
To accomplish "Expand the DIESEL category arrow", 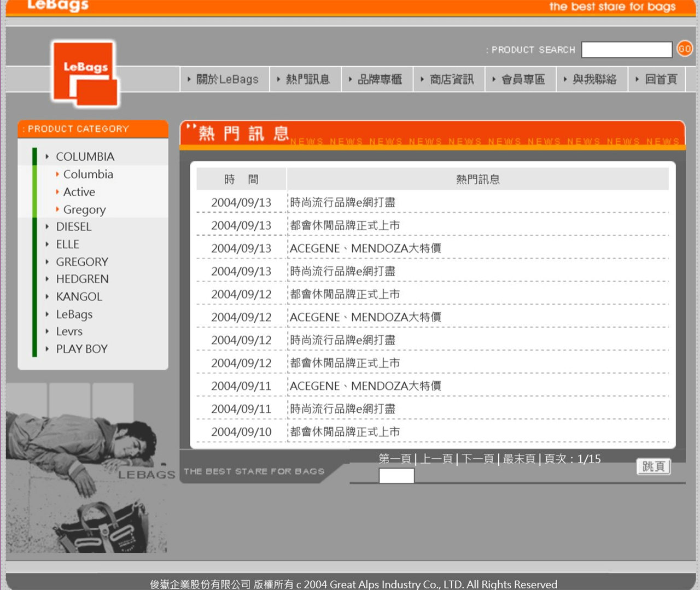I will click(x=47, y=226).
